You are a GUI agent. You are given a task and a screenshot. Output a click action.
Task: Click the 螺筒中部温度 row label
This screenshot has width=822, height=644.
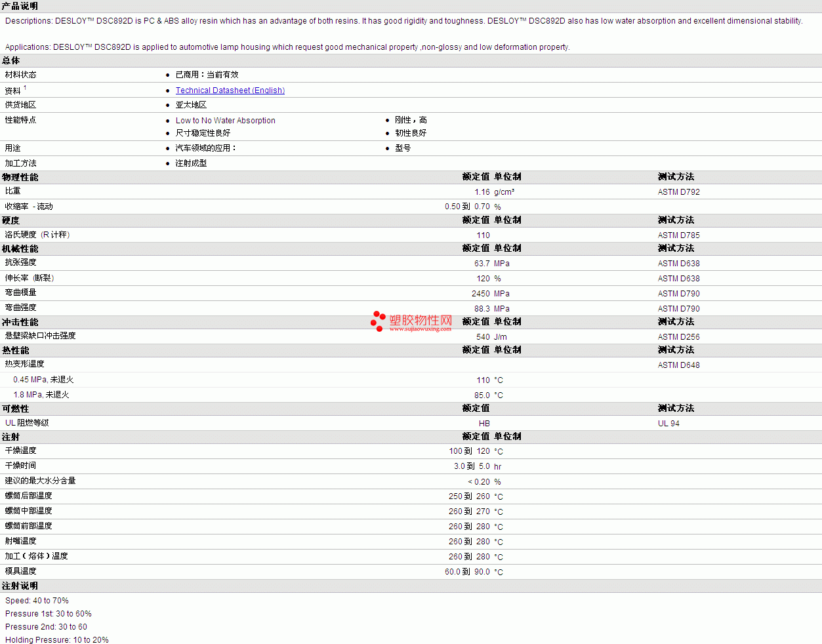[29, 511]
